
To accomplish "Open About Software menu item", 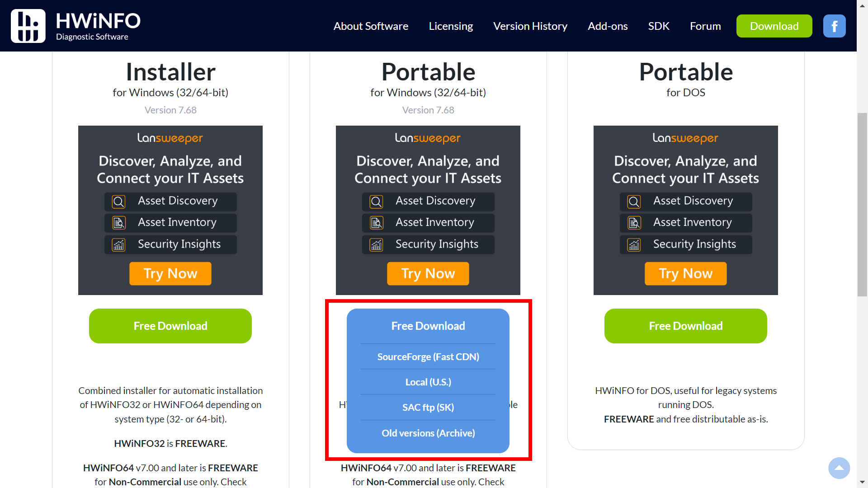I will (x=371, y=26).
